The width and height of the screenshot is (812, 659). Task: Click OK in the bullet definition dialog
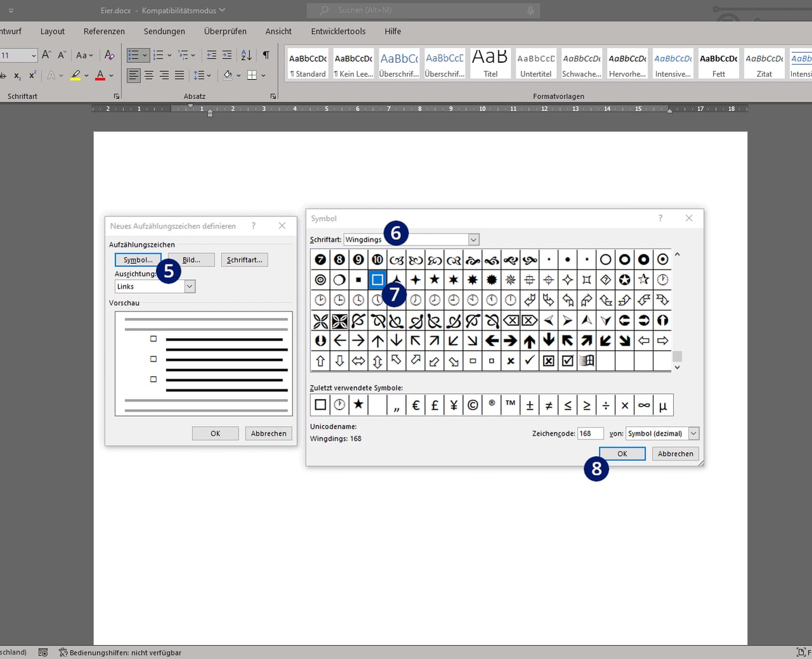tap(216, 434)
